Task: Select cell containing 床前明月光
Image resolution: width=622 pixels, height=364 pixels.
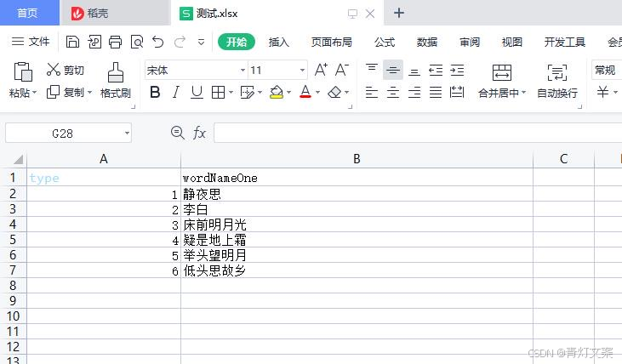Action: point(357,225)
